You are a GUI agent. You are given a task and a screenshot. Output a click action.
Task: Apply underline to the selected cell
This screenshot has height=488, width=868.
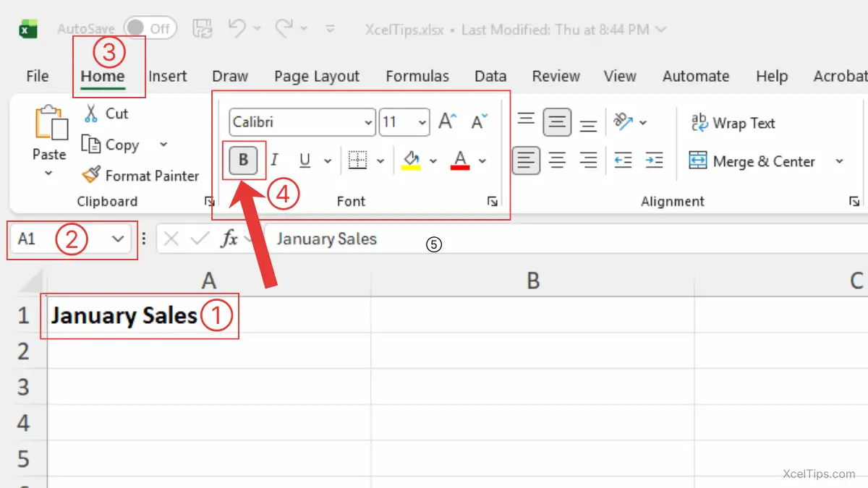click(x=305, y=160)
